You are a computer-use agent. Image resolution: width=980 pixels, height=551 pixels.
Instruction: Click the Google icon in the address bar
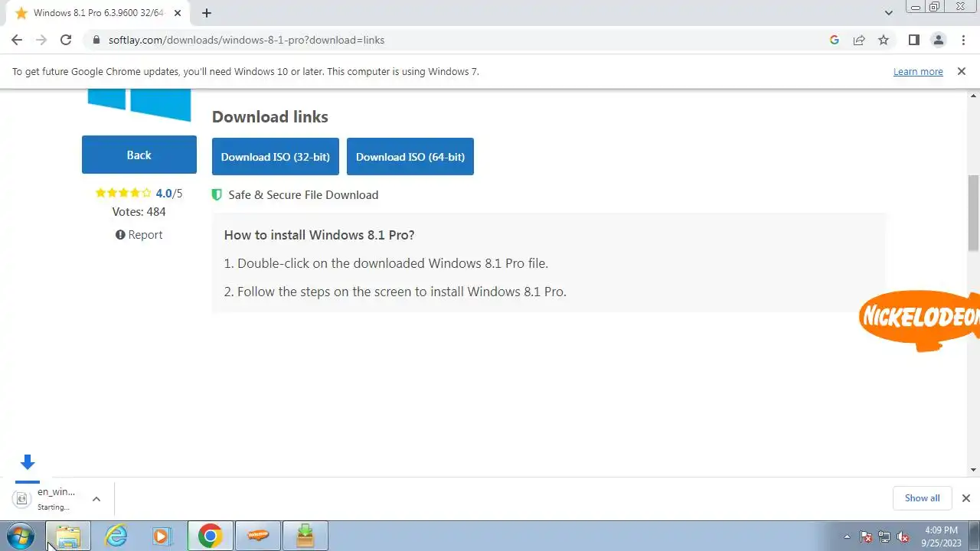[835, 40]
